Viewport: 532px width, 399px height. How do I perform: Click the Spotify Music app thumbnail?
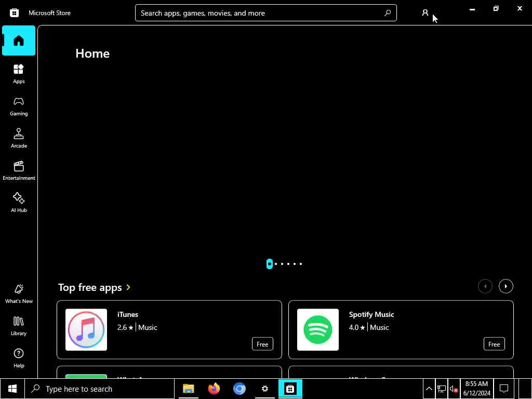point(317,329)
